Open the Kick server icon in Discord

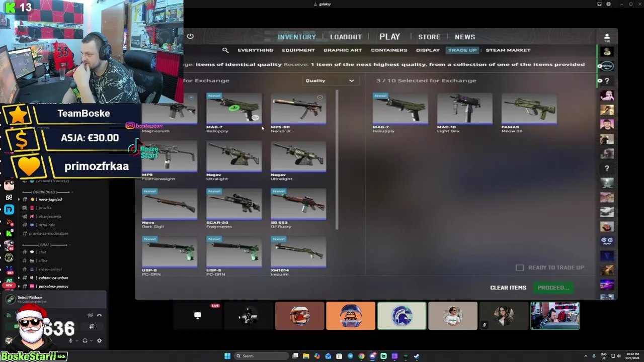coord(9,233)
